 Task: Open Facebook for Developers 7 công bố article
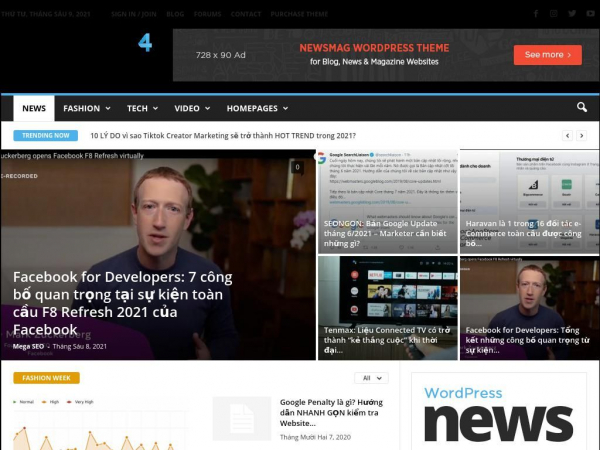point(122,303)
